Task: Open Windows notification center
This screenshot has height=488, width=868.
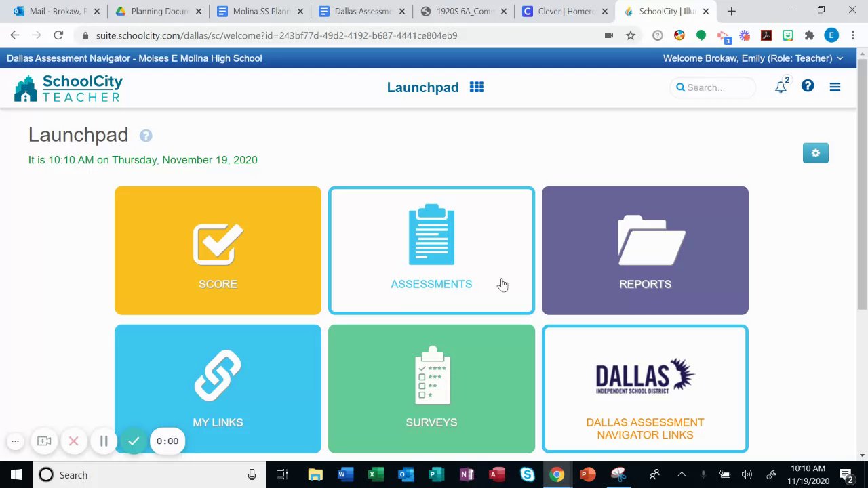Action: (846, 475)
